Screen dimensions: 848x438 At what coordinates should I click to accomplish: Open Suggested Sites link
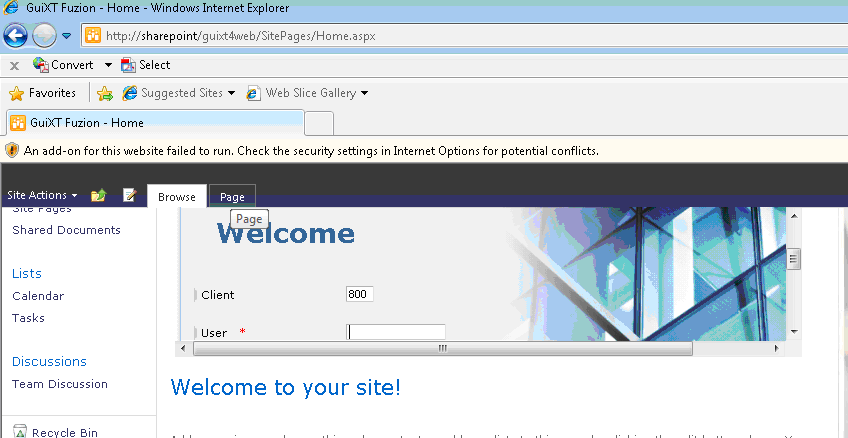182,93
